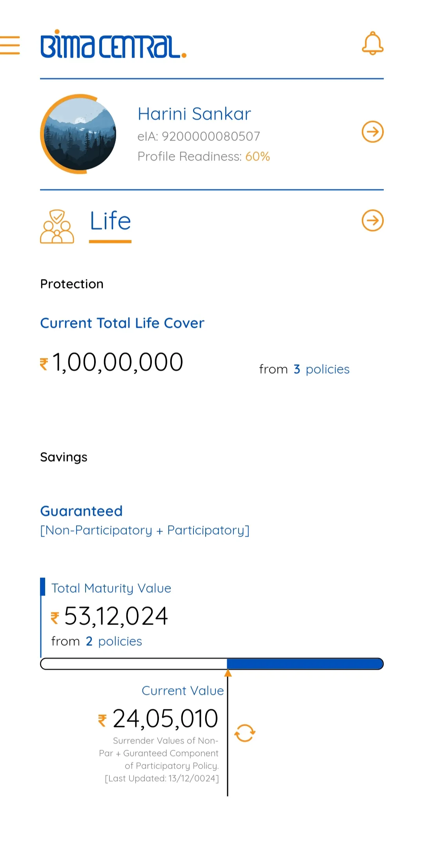The height and width of the screenshot is (868, 423).
Task: View the 3 policies link
Action: tap(321, 369)
